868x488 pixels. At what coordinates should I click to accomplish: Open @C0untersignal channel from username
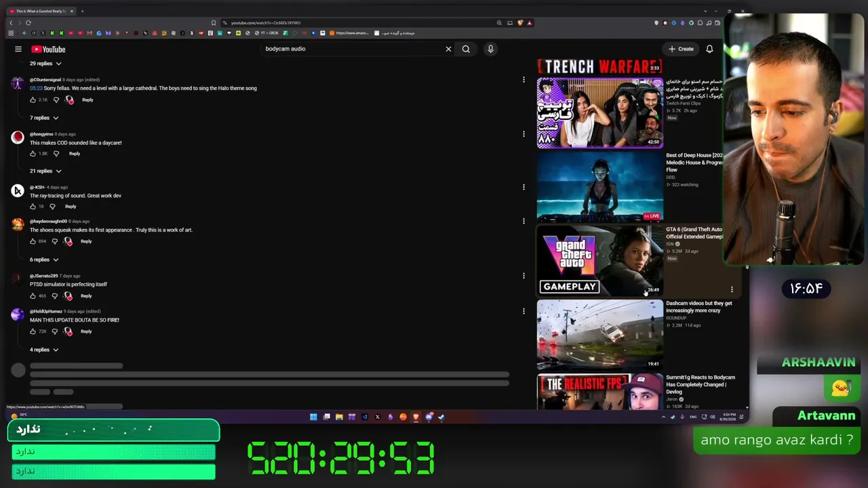click(45, 80)
